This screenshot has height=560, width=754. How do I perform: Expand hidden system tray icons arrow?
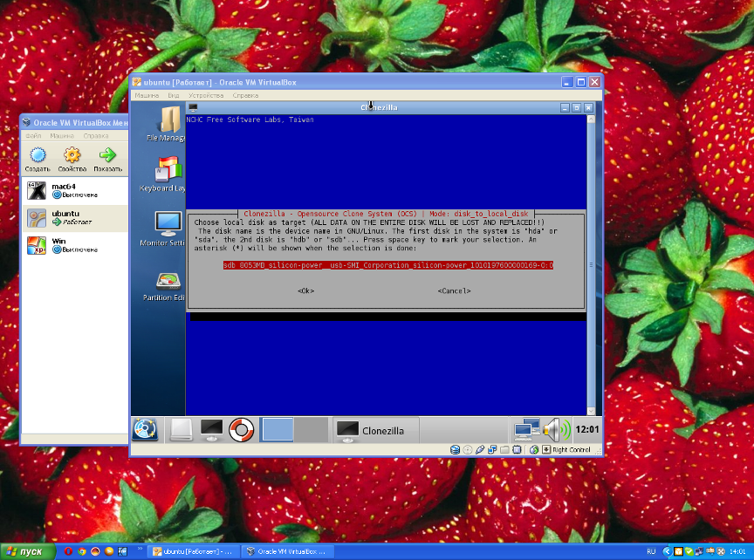[667, 551]
